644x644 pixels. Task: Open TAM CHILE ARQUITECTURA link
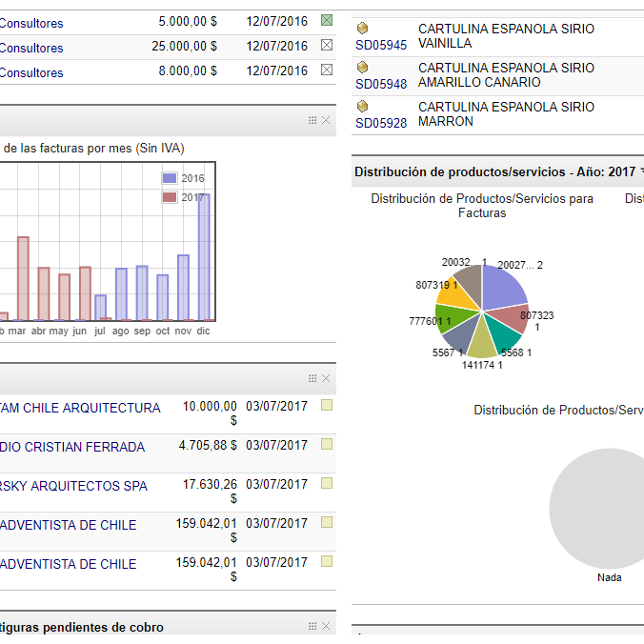coord(80,408)
